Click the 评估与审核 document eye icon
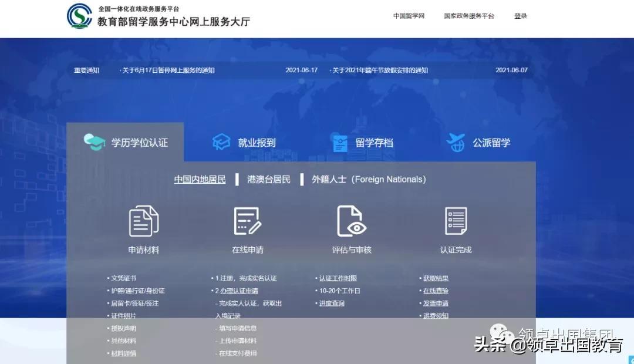Screen dimensions: 634x364 352,221
